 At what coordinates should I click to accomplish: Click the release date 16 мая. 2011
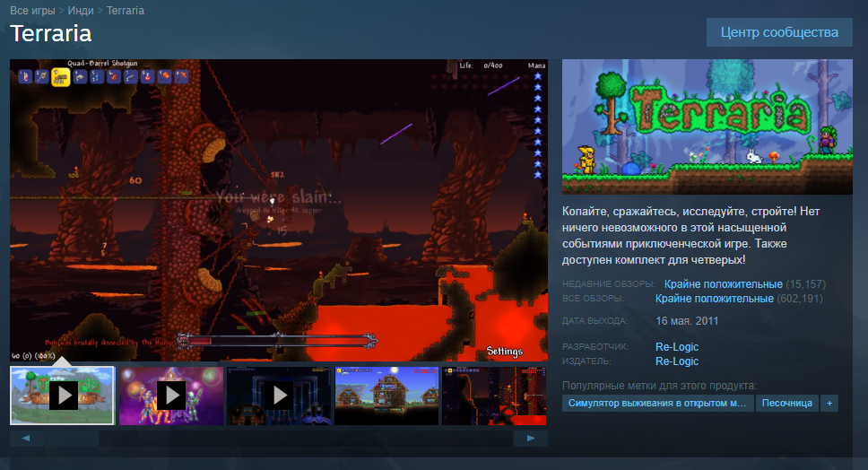687,321
